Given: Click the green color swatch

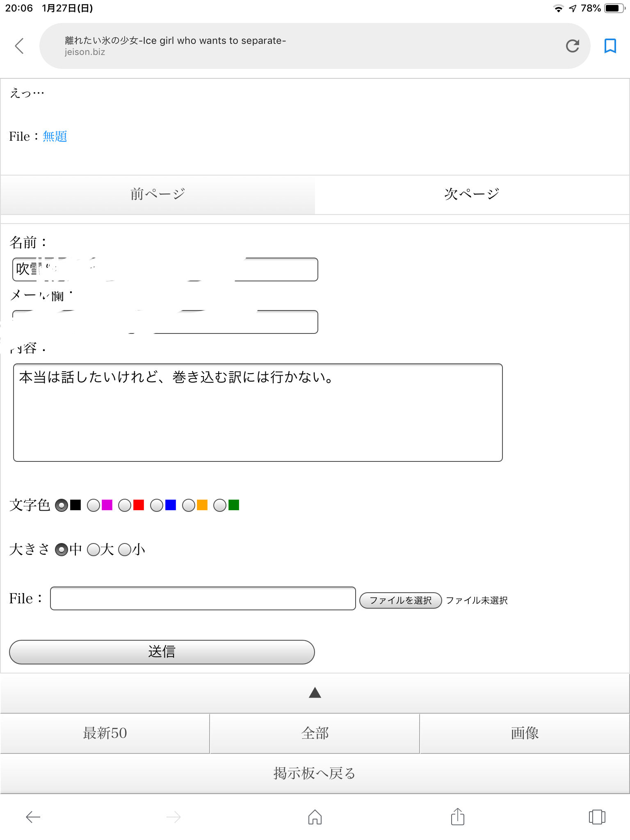Looking at the screenshot, I should (x=234, y=505).
